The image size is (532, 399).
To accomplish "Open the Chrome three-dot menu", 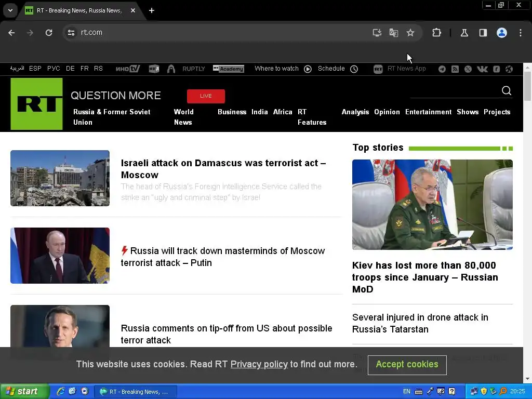I will pos(521,33).
